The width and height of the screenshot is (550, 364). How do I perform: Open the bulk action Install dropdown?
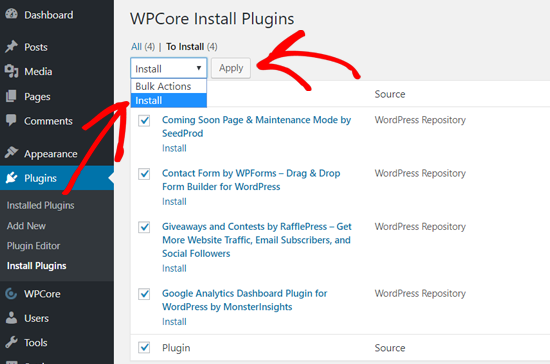click(x=169, y=68)
